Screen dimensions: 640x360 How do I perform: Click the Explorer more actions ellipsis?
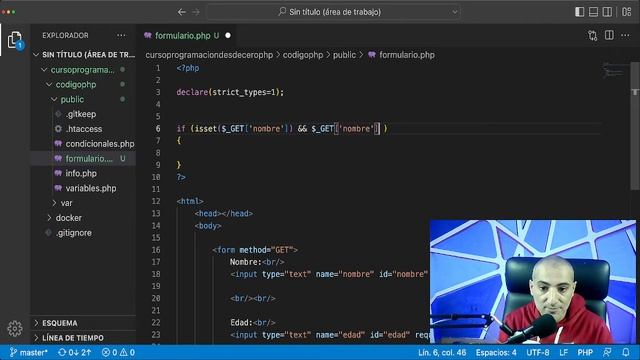coord(121,36)
